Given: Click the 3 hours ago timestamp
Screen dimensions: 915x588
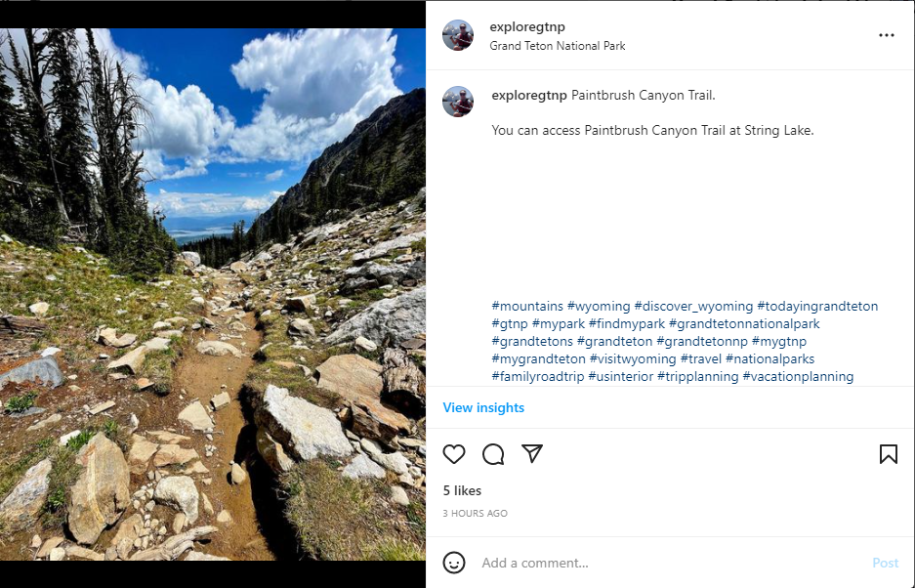Looking at the screenshot, I should (475, 514).
